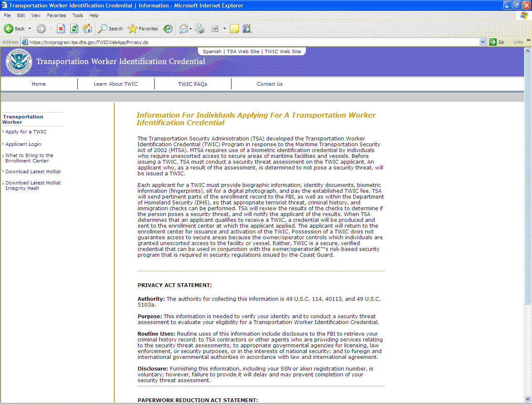
Task: Open the Favorites star toolbar button
Action: 143,29
